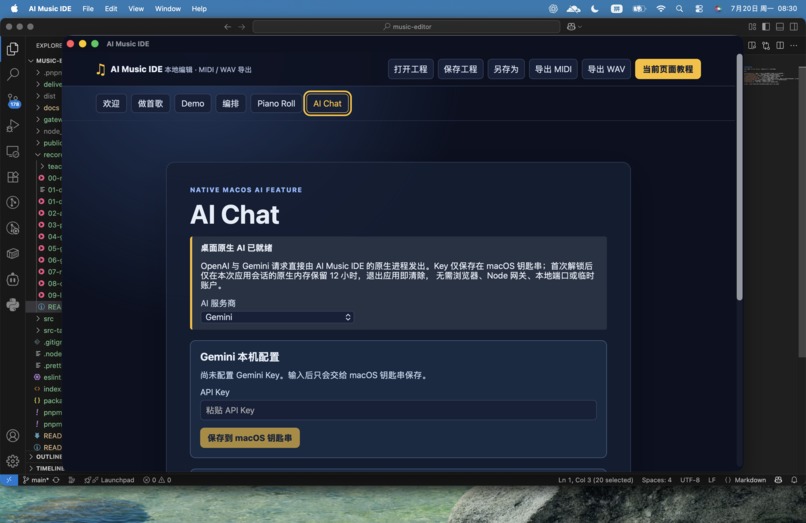Open the robot-face icon view in activity bar

[x=13, y=279]
